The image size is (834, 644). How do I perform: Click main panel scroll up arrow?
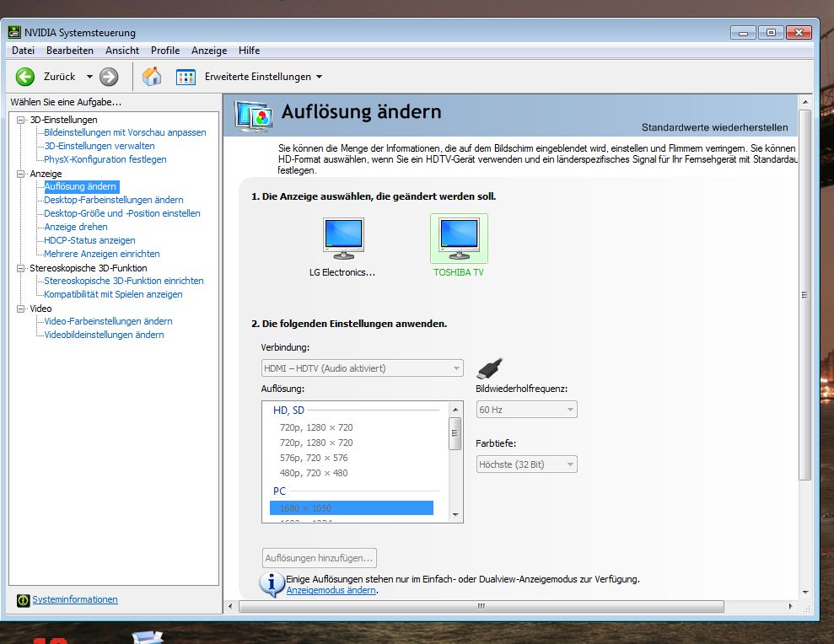805,101
